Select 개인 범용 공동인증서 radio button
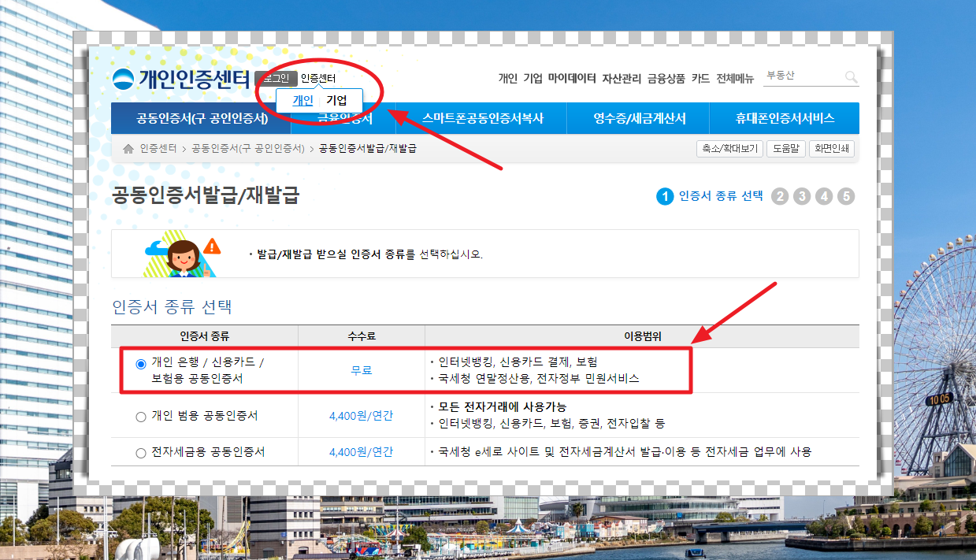976x560 pixels. [x=141, y=416]
